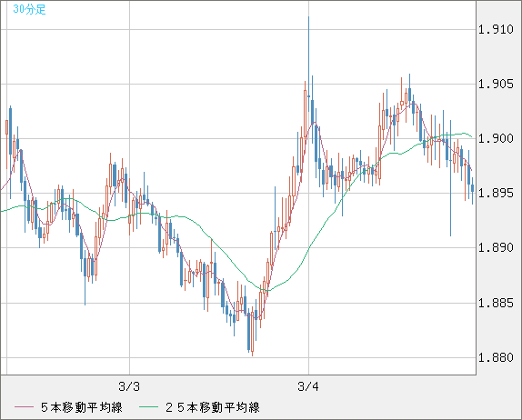Image resolution: width=522 pixels, height=420 pixels.
Task: Click the 1.910 price axis label
Action: click(496, 29)
